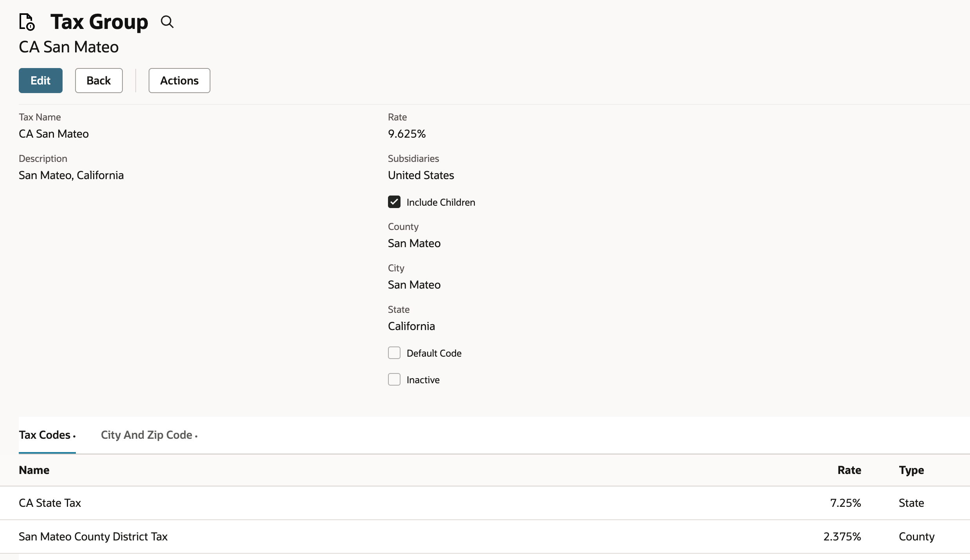Click the Edit button

41,81
